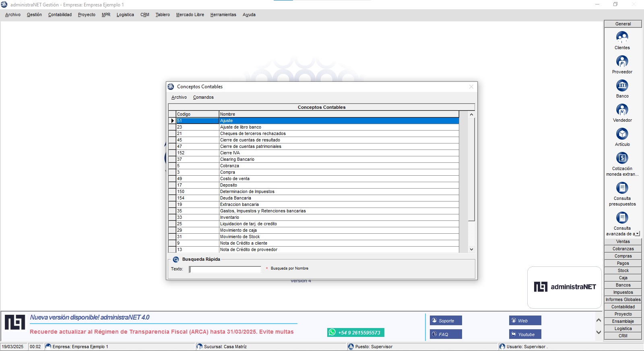Open the Ayuda menu

click(249, 15)
